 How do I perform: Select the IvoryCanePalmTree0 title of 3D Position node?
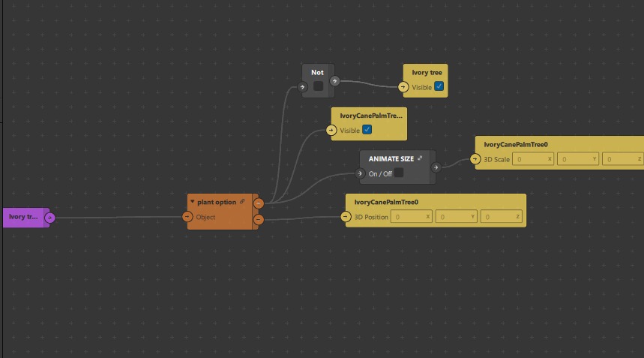(386, 202)
